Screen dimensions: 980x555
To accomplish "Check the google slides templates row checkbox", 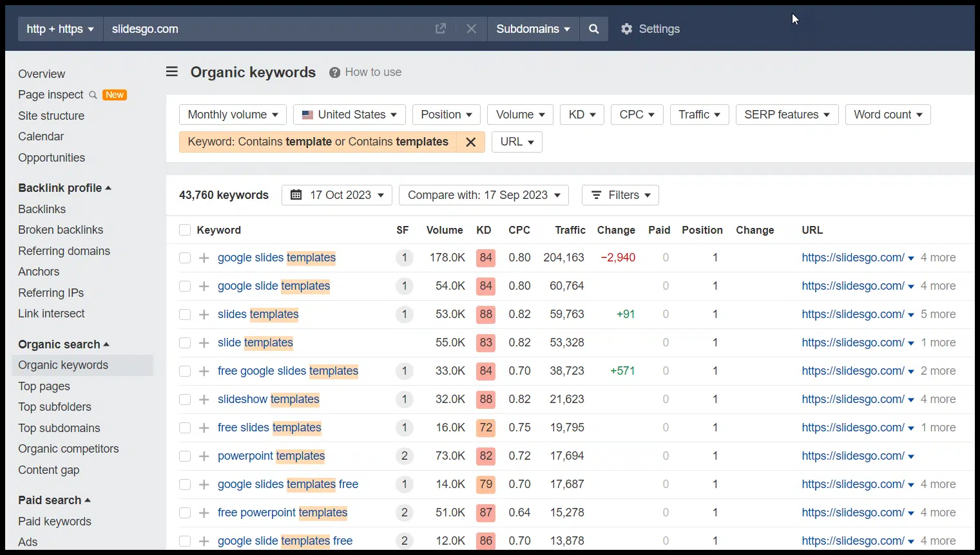I will tap(185, 258).
